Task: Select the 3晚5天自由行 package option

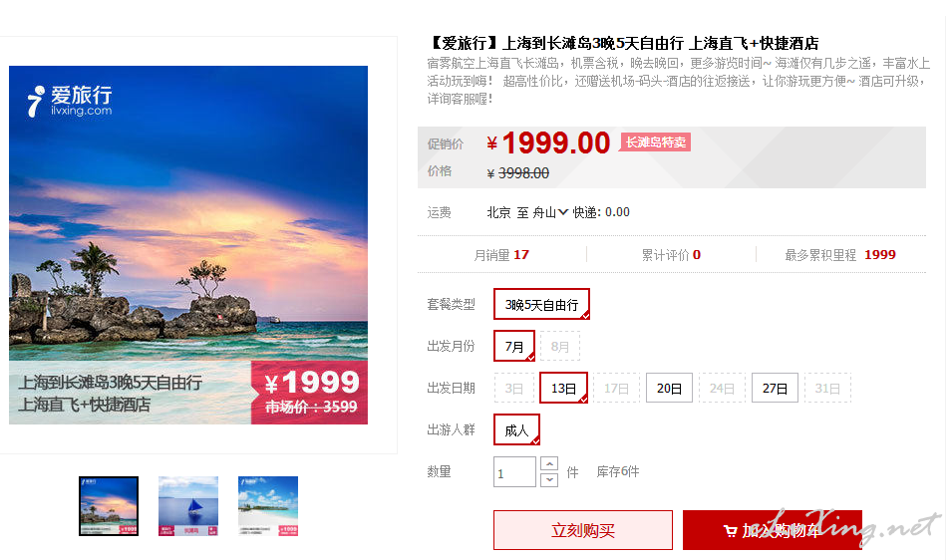Action: click(x=541, y=305)
